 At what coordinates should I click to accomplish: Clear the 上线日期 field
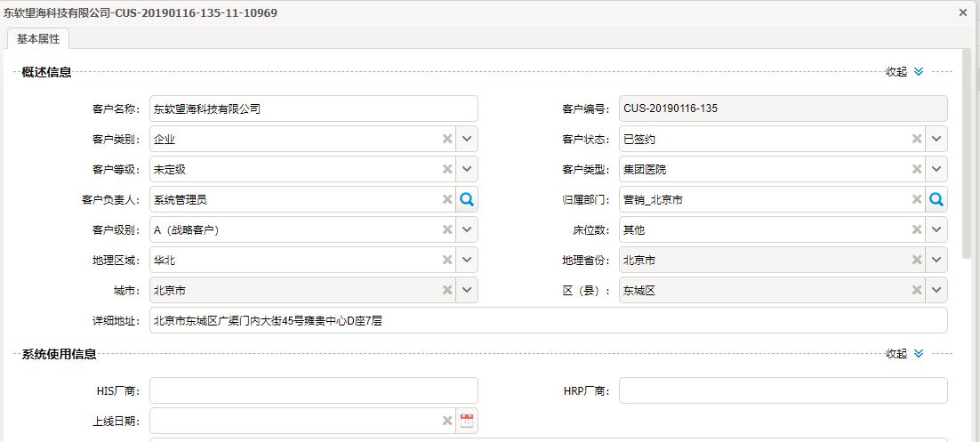447,421
